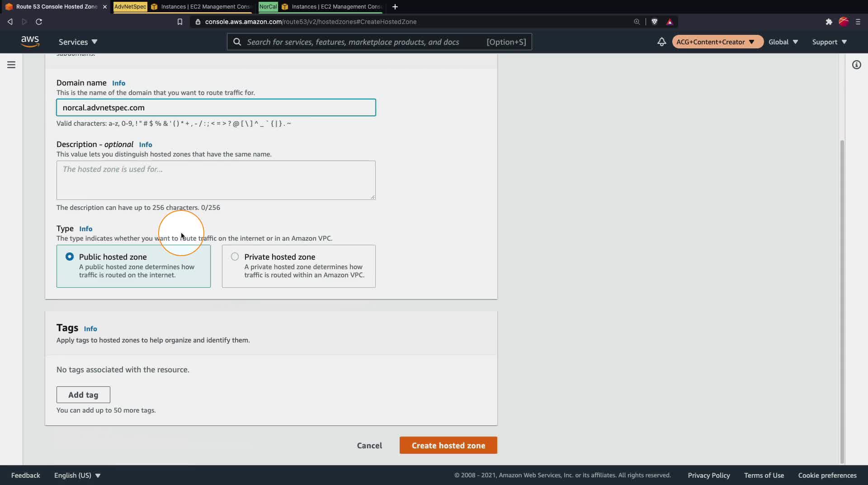Open the browser profile avatar
The width and height of the screenshot is (868, 485).
tap(843, 22)
